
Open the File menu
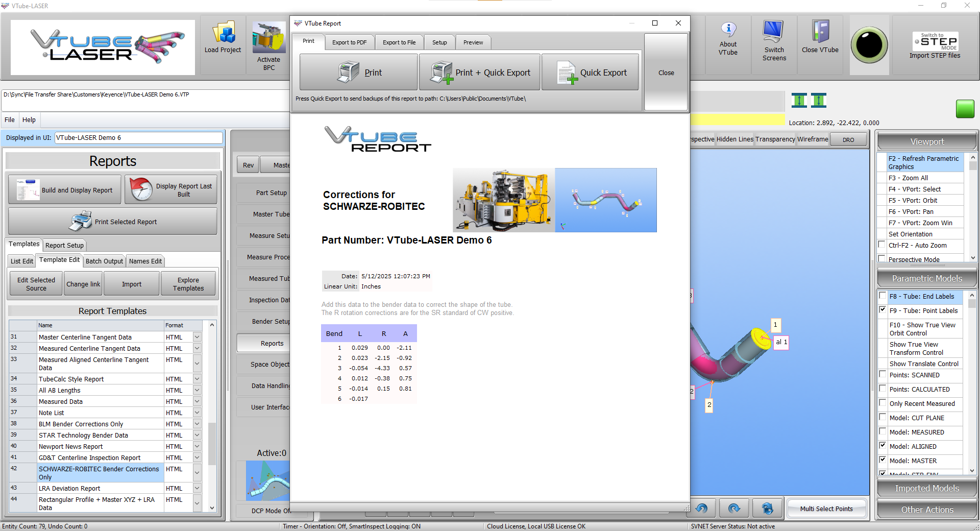click(x=10, y=119)
